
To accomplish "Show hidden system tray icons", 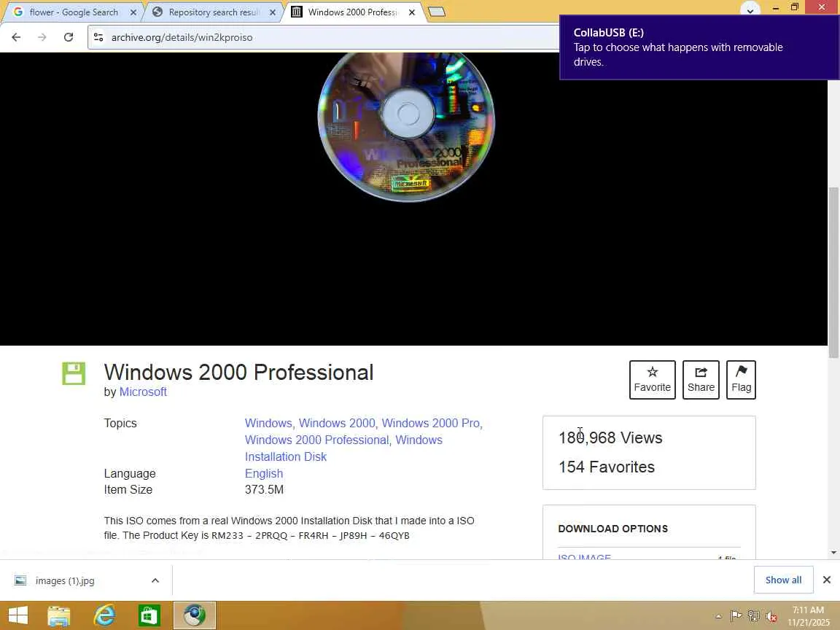I will pos(718,617).
